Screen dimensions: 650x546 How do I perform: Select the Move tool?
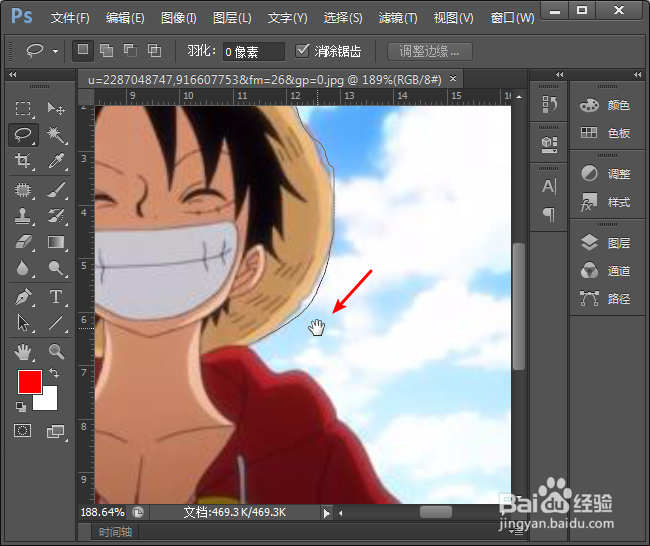click(x=56, y=109)
